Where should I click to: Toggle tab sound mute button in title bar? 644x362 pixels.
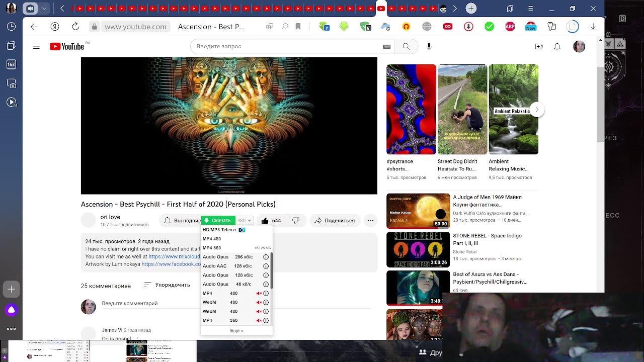click(30, 8)
